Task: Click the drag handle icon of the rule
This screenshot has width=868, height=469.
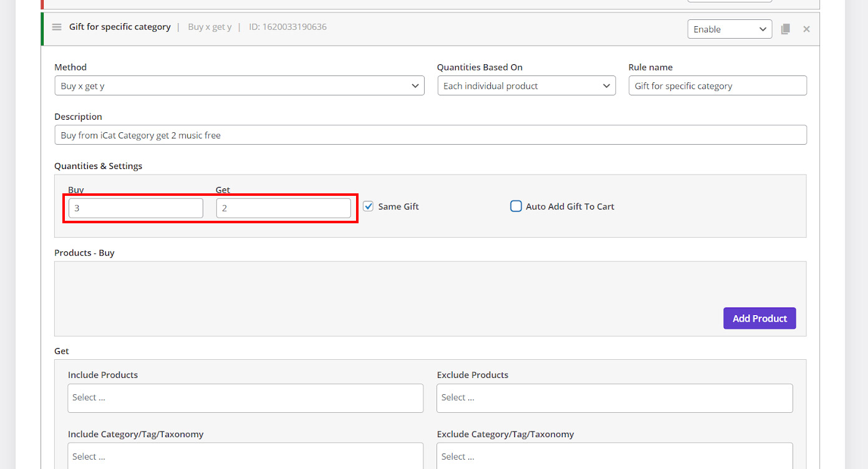Action: (x=57, y=27)
